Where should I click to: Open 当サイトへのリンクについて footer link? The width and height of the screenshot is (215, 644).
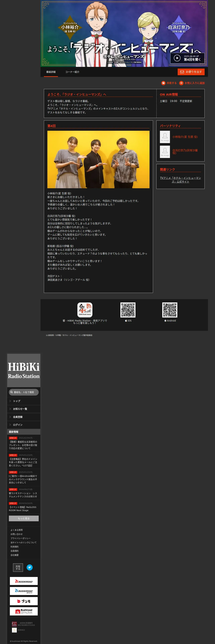tap(24, 543)
